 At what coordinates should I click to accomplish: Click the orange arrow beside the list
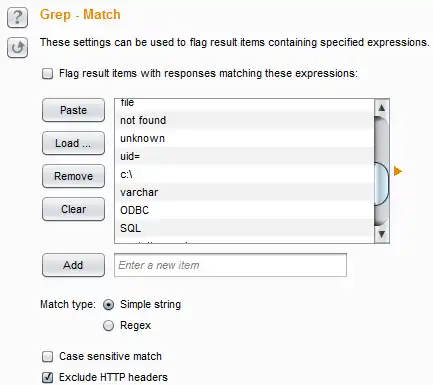[x=398, y=171]
